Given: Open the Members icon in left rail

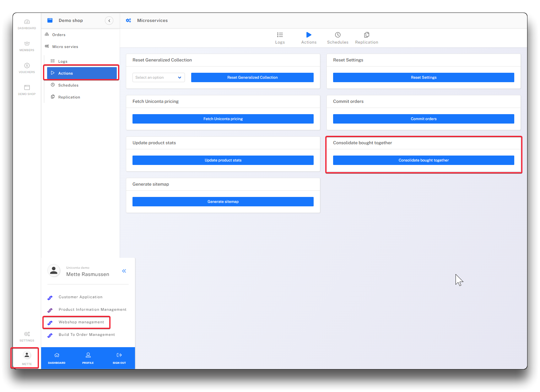Looking at the screenshot, I should click(x=27, y=44).
